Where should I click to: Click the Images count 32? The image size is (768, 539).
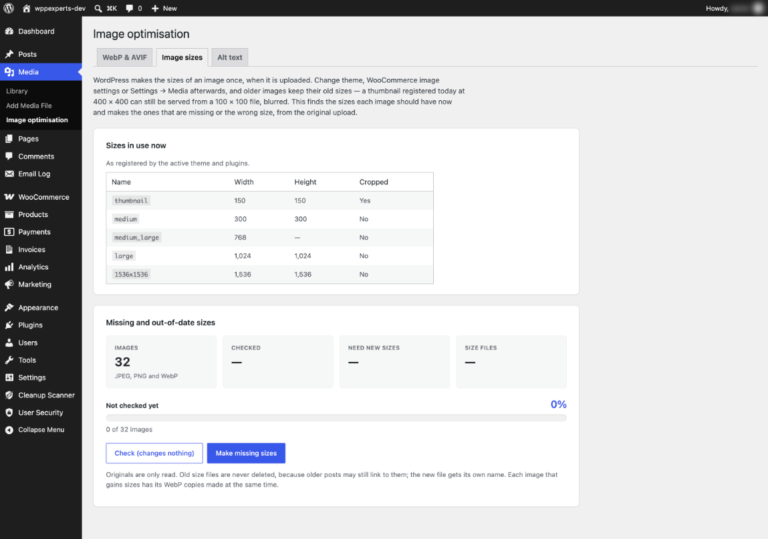point(122,362)
